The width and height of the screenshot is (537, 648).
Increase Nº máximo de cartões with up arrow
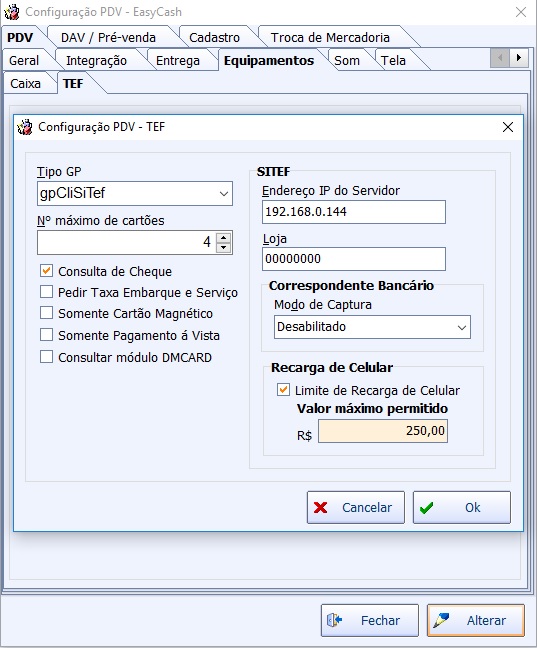(x=223, y=238)
